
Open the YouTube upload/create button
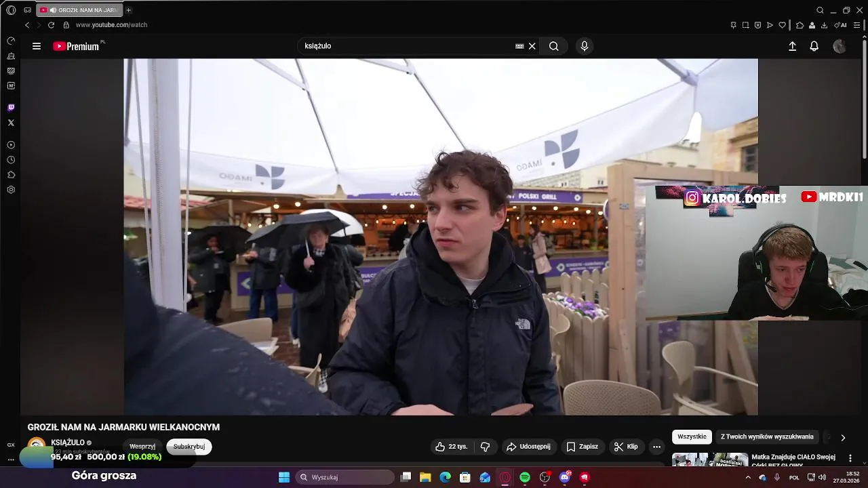coord(792,46)
